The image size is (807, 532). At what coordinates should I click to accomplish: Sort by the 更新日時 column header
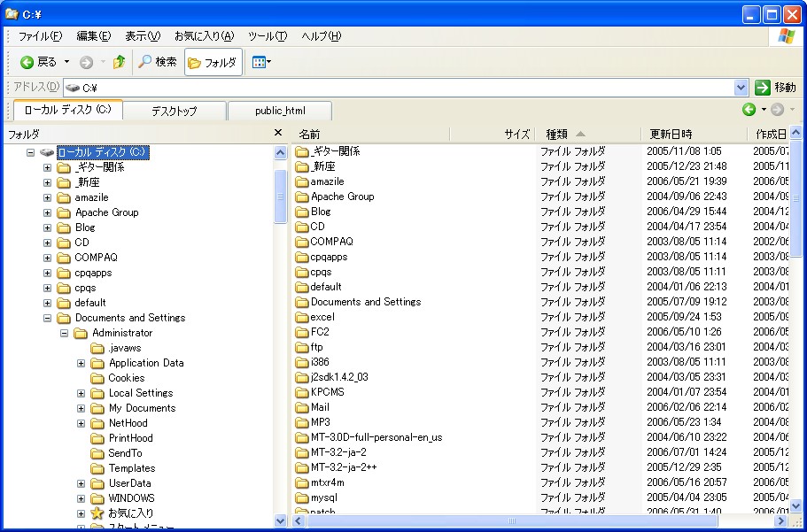(694, 135)
